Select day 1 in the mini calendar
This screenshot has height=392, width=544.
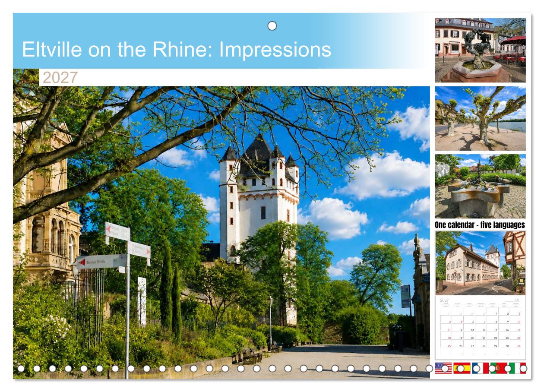pos(497,314)
